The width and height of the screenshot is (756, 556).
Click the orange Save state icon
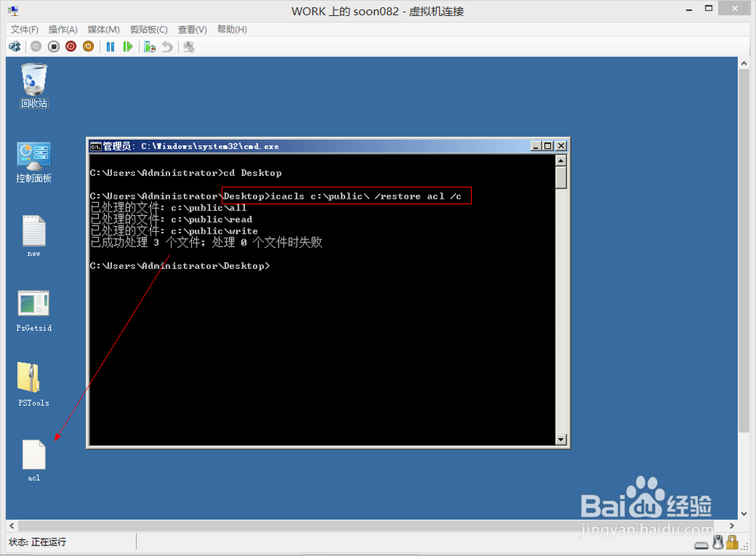point(88,47)
